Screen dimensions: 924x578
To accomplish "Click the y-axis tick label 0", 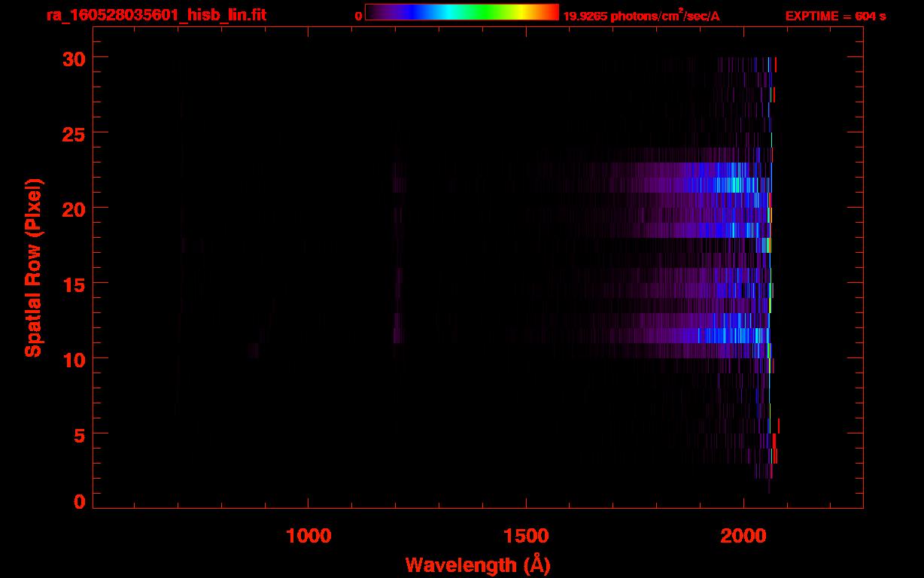I will click(78, 502).
